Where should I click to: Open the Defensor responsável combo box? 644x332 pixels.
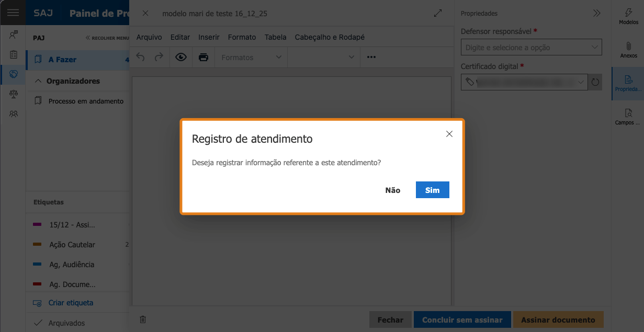[x=532, y=47]
